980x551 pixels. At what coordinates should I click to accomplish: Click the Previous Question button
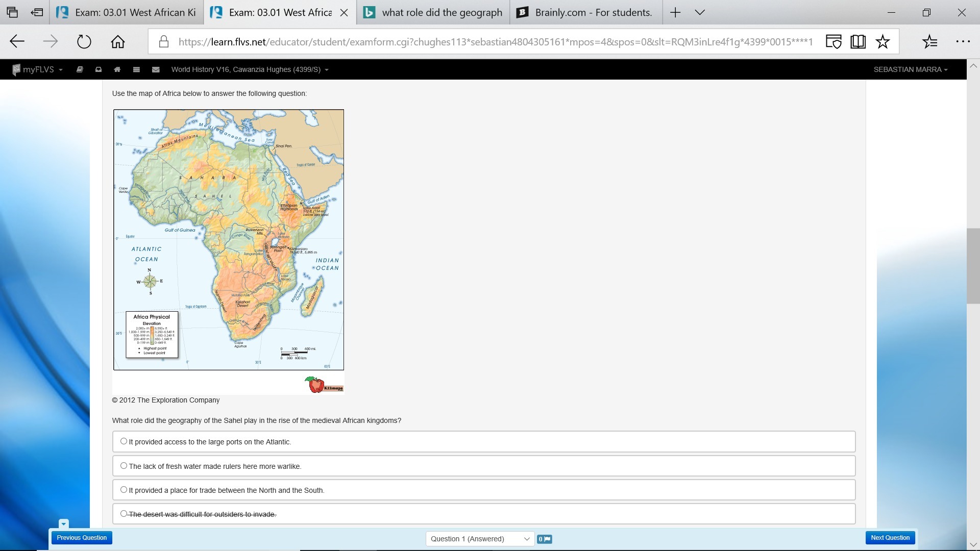[82, 538]
